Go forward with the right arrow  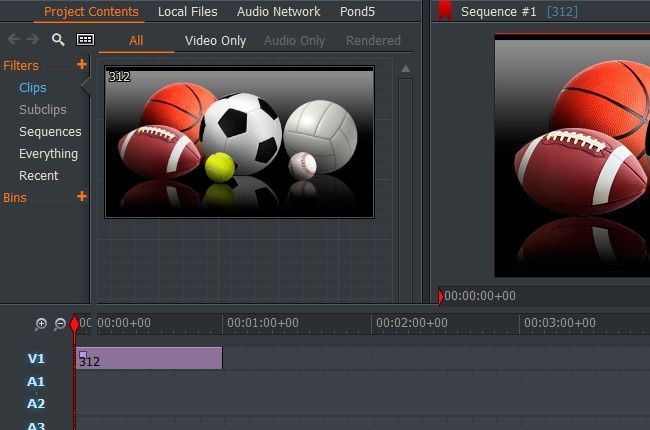click(33, 40)
